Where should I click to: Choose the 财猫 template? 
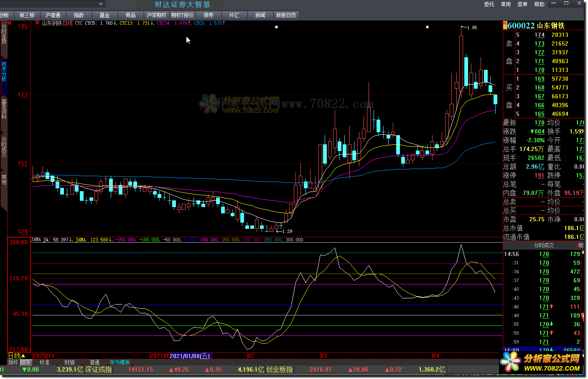point(69,362)
